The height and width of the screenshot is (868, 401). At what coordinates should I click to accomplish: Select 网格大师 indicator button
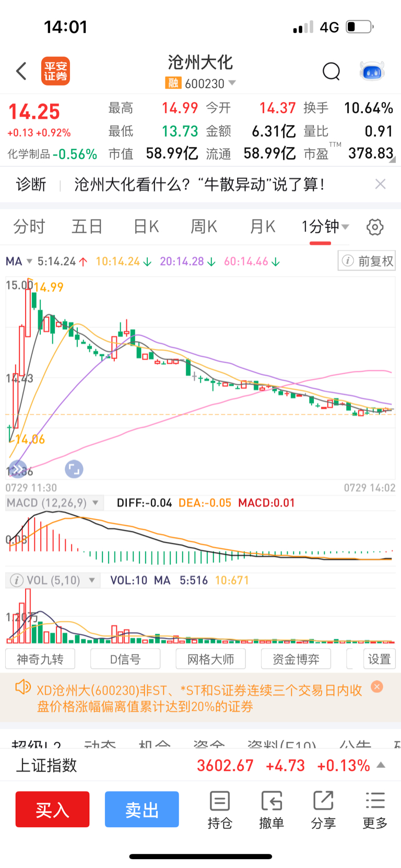click(211, 659)
